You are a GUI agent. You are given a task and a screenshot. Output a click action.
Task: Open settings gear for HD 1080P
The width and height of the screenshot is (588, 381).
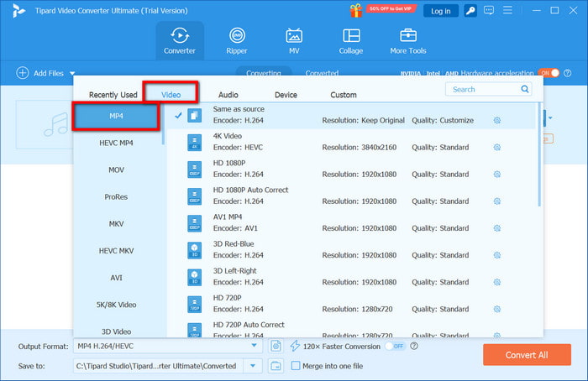(497, 175)
